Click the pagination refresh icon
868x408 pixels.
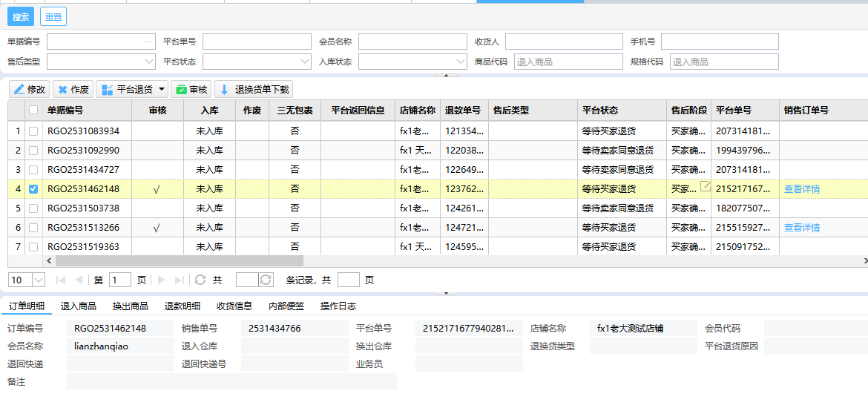coord(200,280)
